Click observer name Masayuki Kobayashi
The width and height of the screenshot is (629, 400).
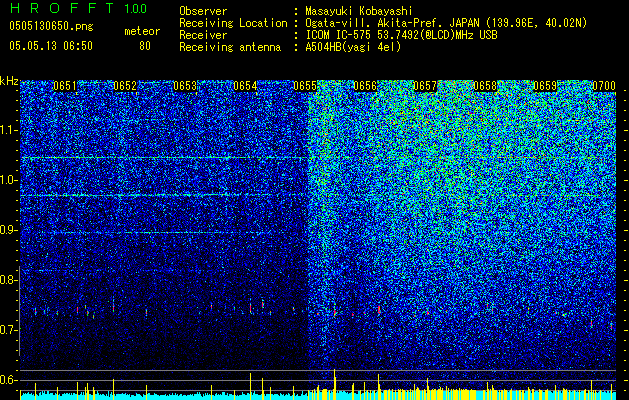359,12
